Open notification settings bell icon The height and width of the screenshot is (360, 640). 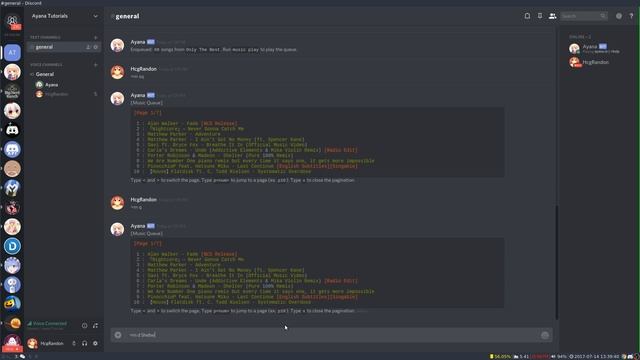click(x=527, y=16)
